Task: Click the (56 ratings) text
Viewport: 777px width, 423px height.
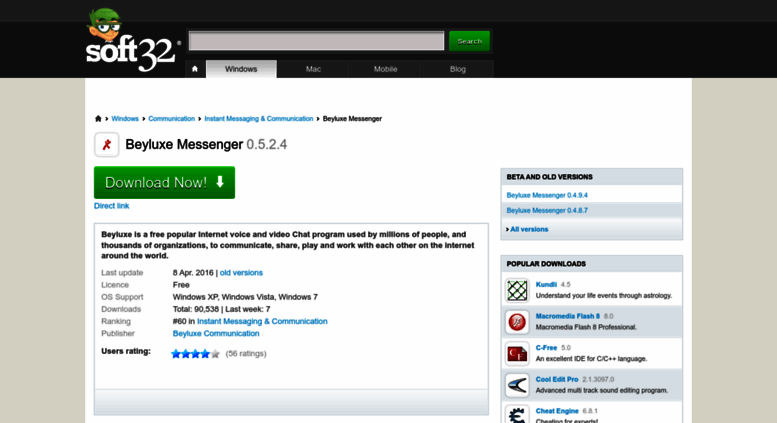Action: coord(246,354)
